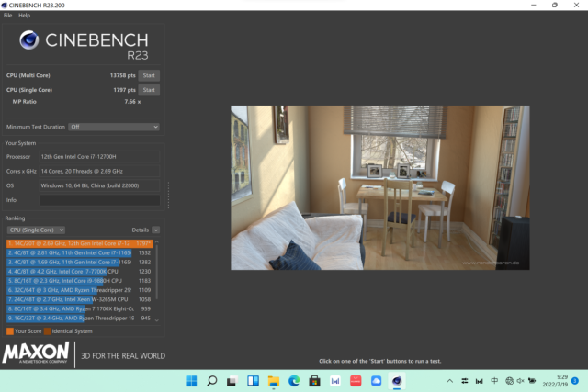Click the OS field Windows 10, 64 Bit

tap(100, 185)
